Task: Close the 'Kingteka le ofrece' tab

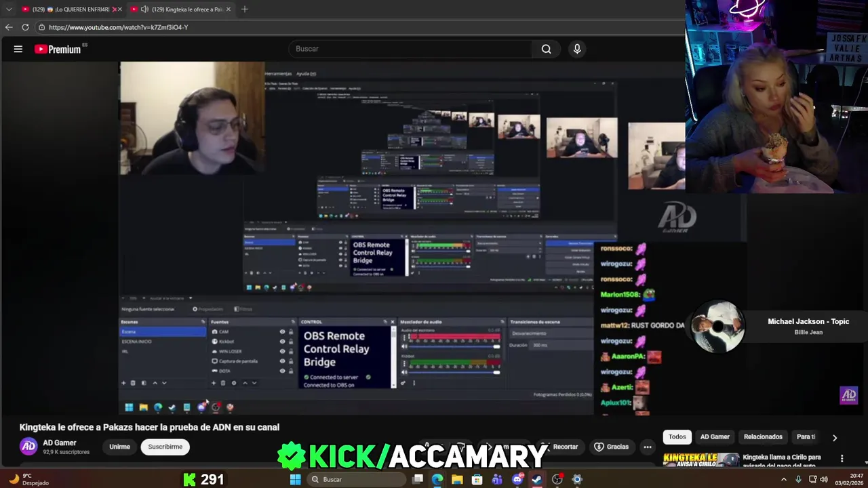Action: 228,9
